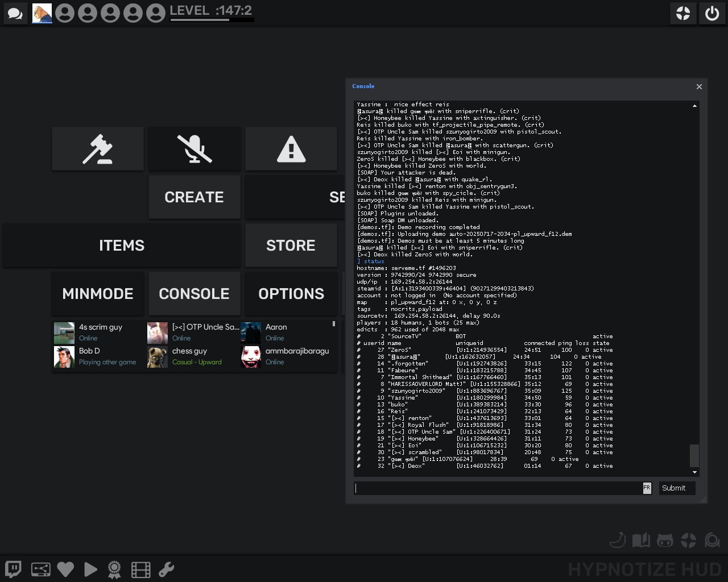Screen dimensions: 728x582
Task: Open the GameBanana banana icon
Action: pyautogui.click(x=618, y=540)
